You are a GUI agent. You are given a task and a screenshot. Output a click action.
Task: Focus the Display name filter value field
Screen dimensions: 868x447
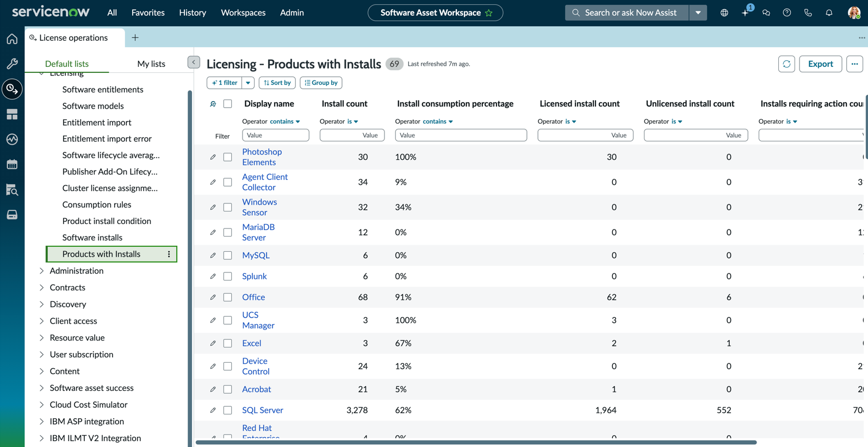click(x=276, y=135)
